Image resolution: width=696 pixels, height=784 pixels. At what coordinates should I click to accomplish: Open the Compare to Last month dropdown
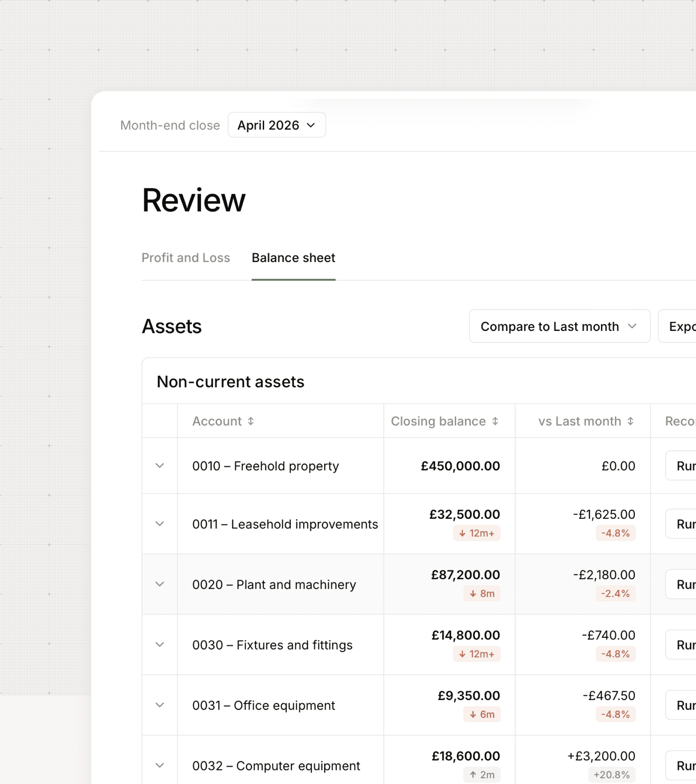tap(560, 326)
